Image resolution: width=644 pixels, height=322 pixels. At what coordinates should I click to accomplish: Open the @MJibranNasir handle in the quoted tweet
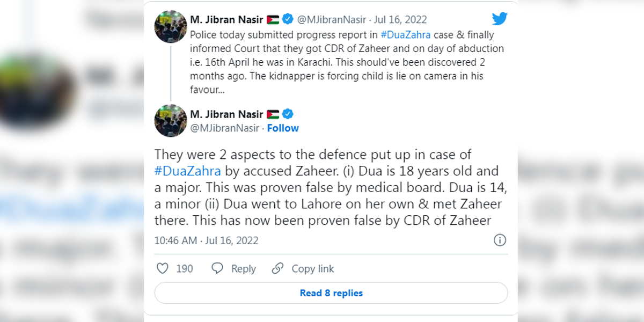click(331, 20)
